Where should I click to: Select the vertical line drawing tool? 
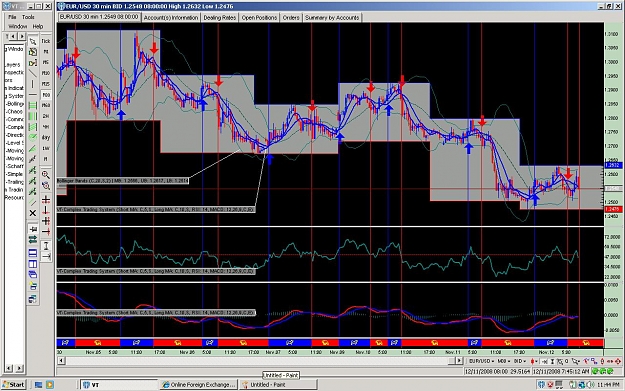click(33, 84)
